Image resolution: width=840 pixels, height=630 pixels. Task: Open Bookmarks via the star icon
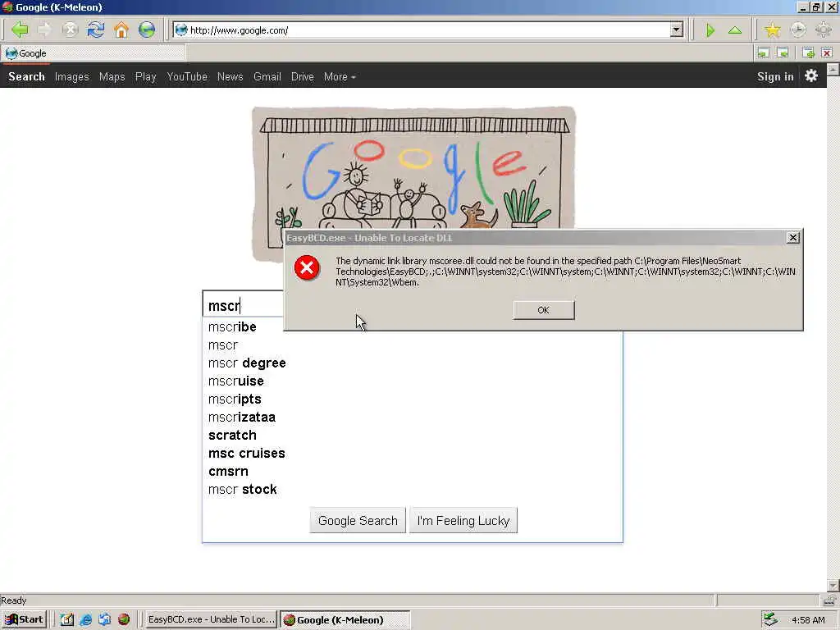click(x=772, y=30)
